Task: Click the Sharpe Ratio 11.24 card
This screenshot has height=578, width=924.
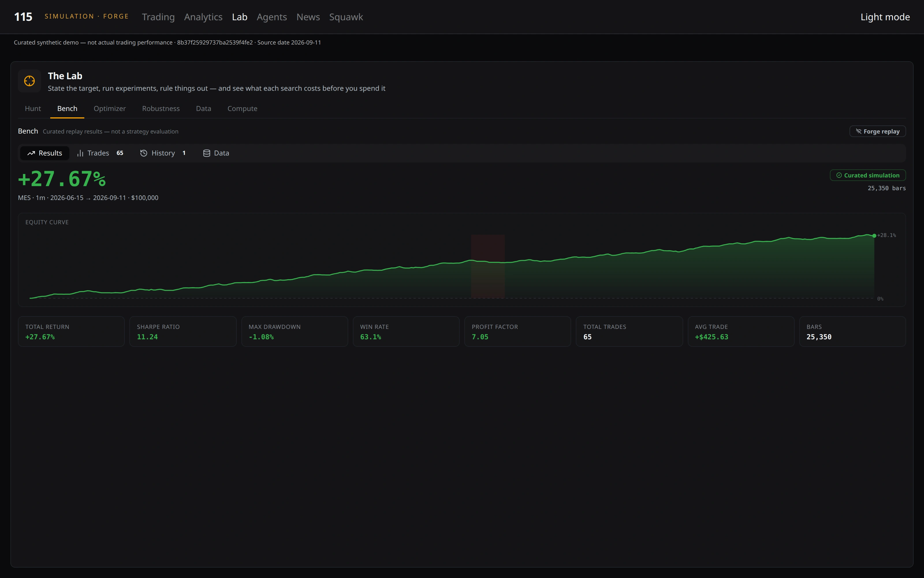Action: click(x=183, y=331)
